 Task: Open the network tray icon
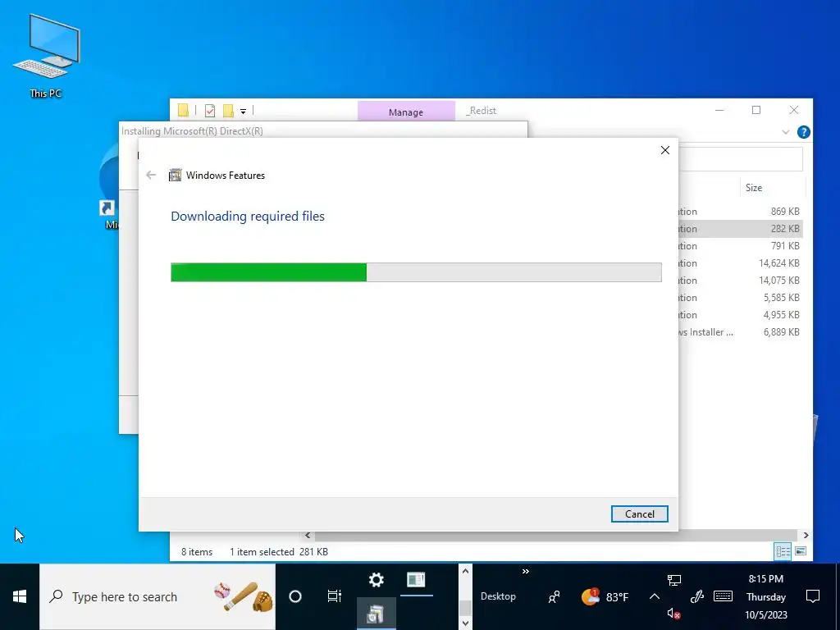coord(674,580)
